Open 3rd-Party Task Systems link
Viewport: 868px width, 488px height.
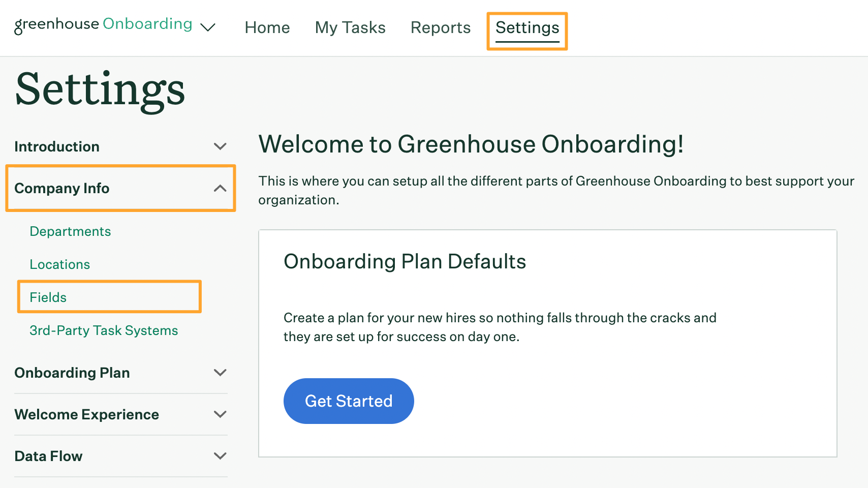pyautogui.click(x=104, y=330)
